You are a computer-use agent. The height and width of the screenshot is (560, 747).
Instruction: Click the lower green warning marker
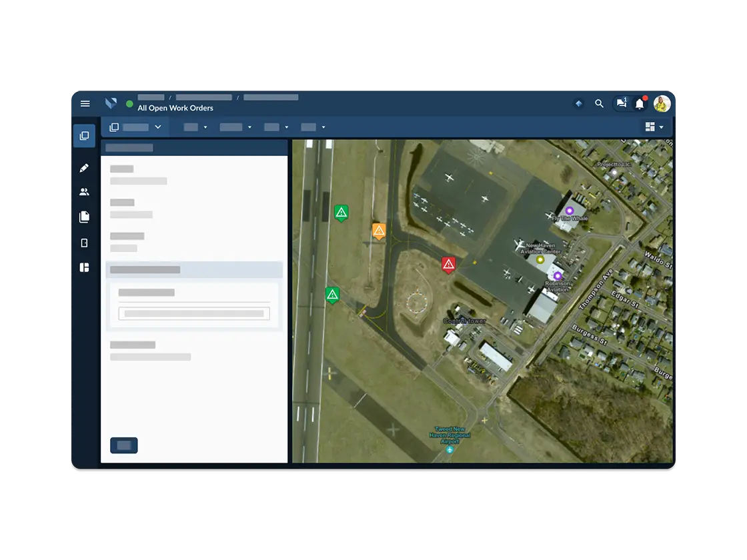(x=333, y=295)
